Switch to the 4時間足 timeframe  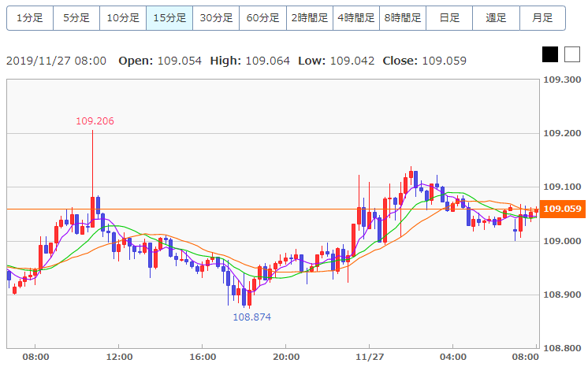click(x=356, y=18)
